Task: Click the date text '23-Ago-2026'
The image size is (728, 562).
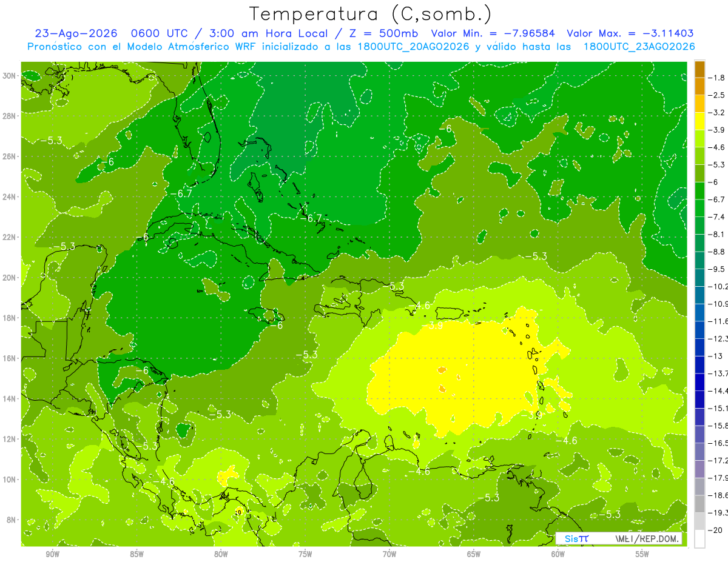Action: 77,33
